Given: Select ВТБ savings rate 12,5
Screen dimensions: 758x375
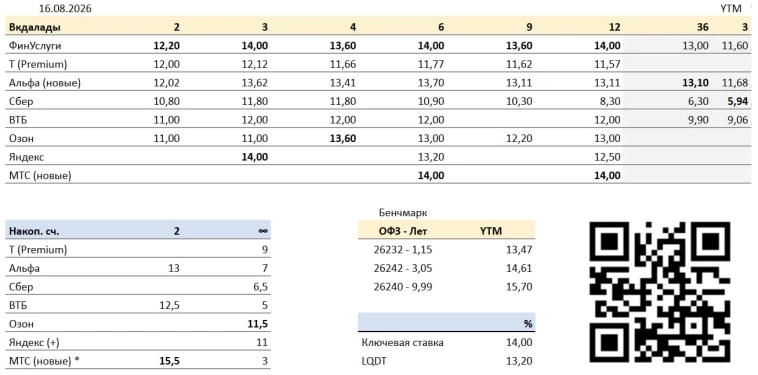Looking at the screenshot, I should point(170,305).
